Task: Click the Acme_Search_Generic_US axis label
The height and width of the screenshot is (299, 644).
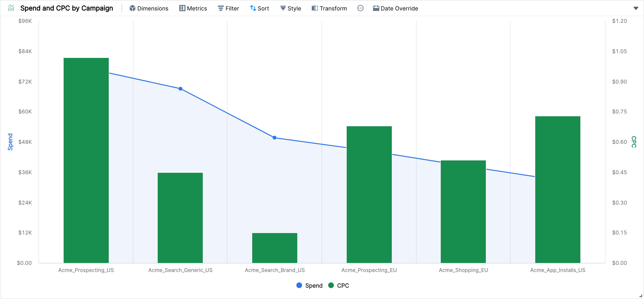Action: pos(180,270)
